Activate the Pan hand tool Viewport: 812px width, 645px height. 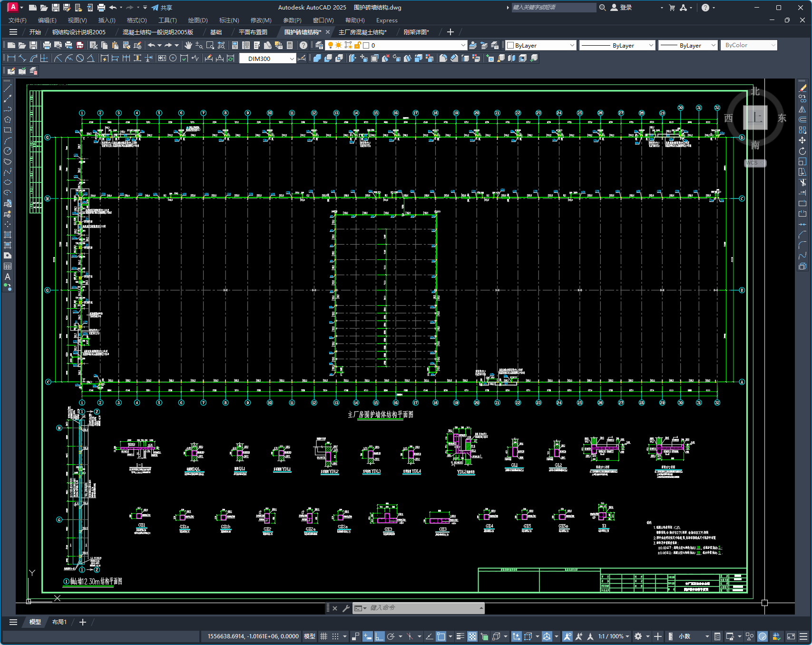coord(188,45)
